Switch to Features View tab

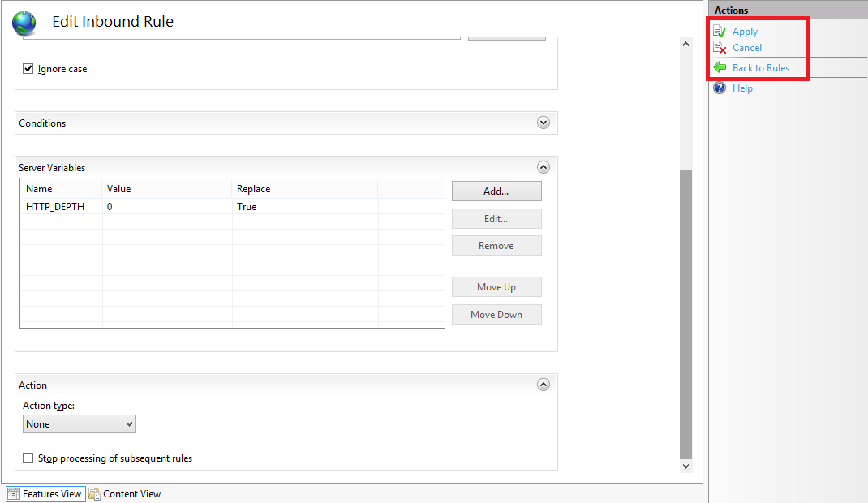click(x=52, y=494)
